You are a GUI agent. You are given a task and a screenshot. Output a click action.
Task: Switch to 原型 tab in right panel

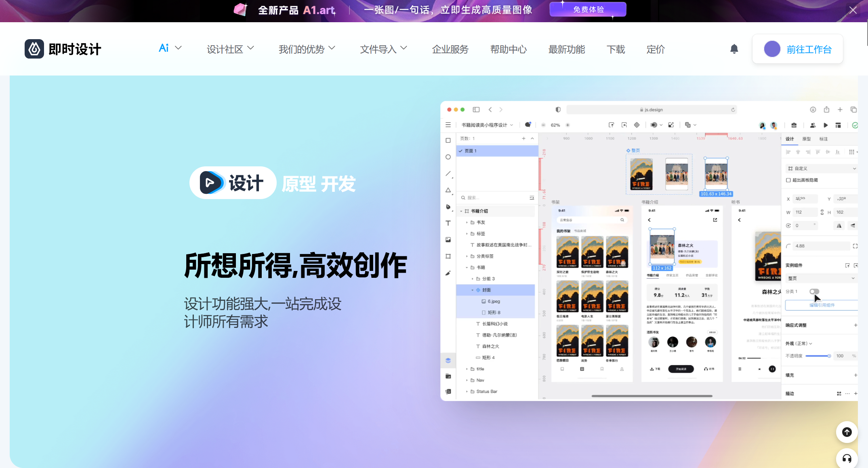[x=807, y=139]
